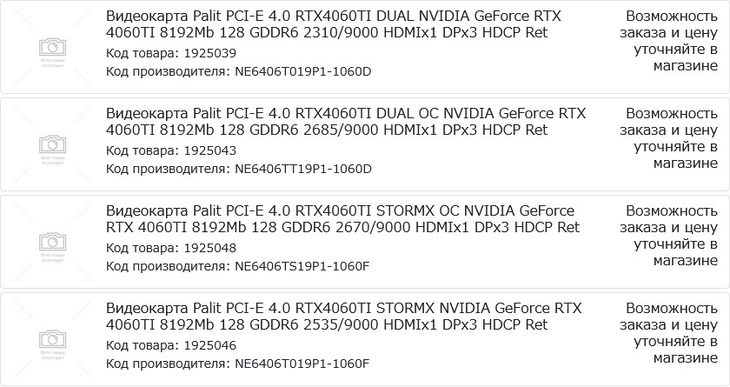Open the RTX4060TI DUAL 2310/9000 product title

pos(333,24)
